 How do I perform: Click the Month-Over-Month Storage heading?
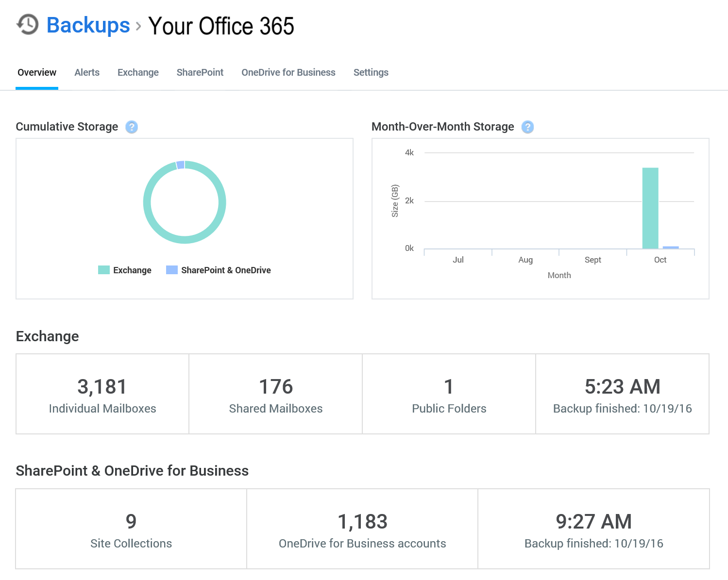(443, 127)
